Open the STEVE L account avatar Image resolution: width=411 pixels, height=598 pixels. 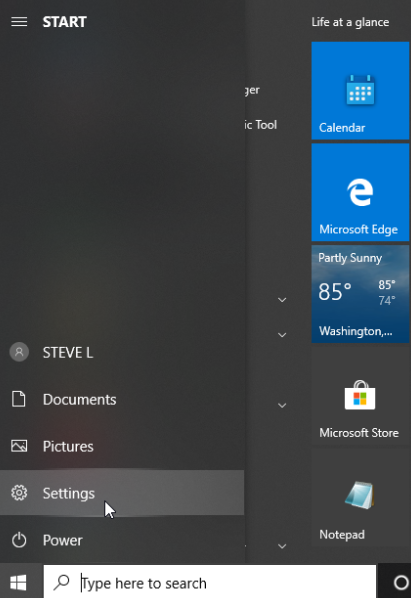coord(19,352)
